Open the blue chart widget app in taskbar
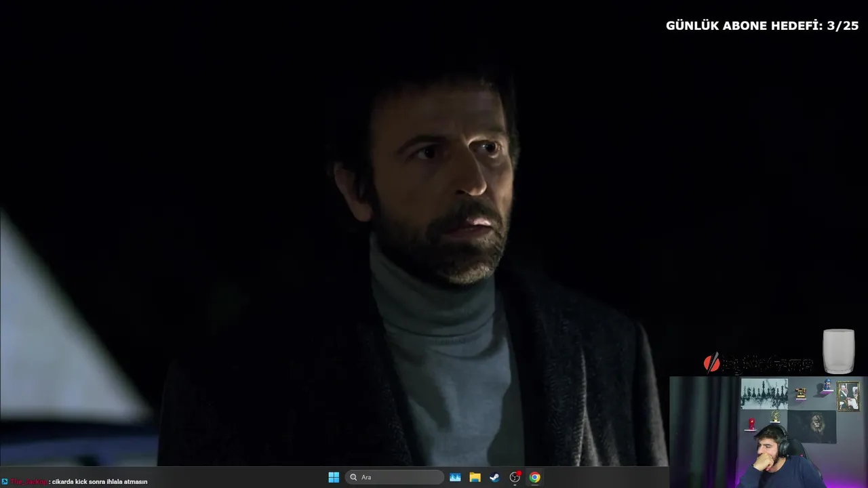The height and width of the screenshot is (488, 868). click(x=455, y=477)
